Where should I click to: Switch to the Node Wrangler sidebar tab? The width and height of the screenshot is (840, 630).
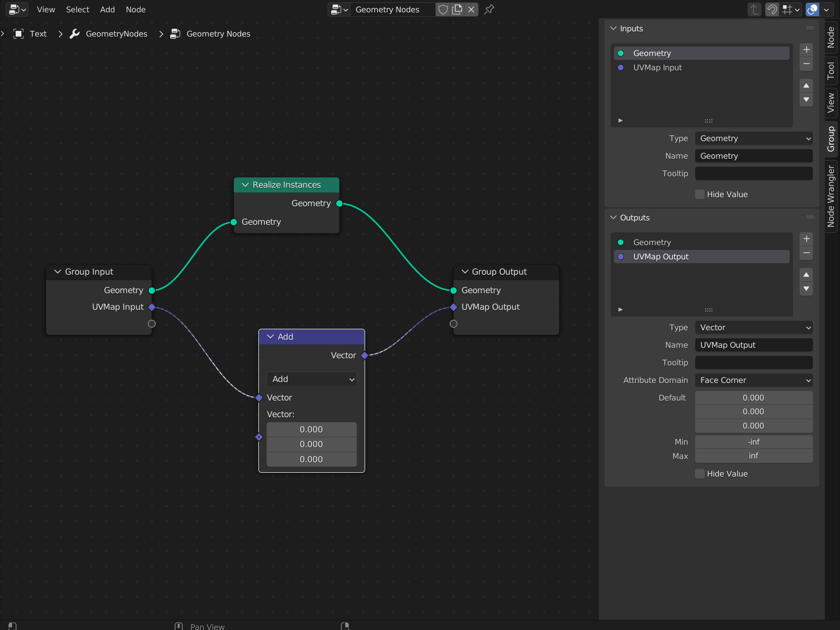coord(831,196)
